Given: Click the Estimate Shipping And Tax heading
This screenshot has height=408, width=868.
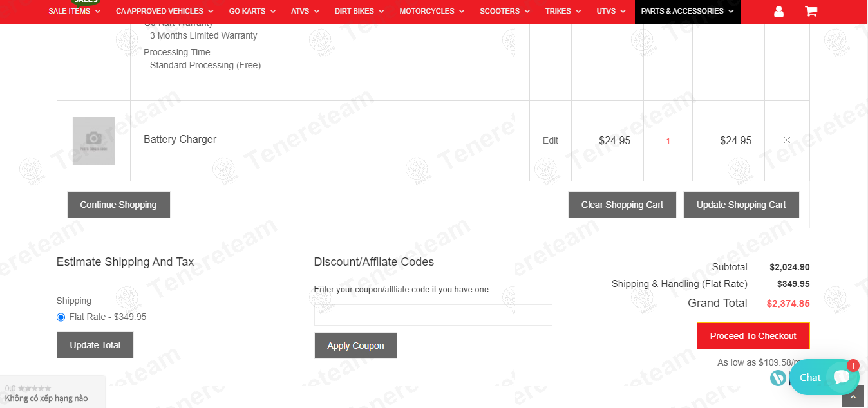Looking at the screenshot, I should coord(125,262).
